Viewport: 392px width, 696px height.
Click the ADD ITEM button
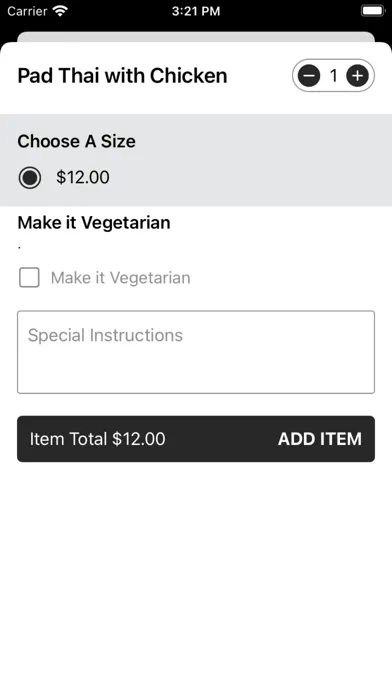point(320,439)
